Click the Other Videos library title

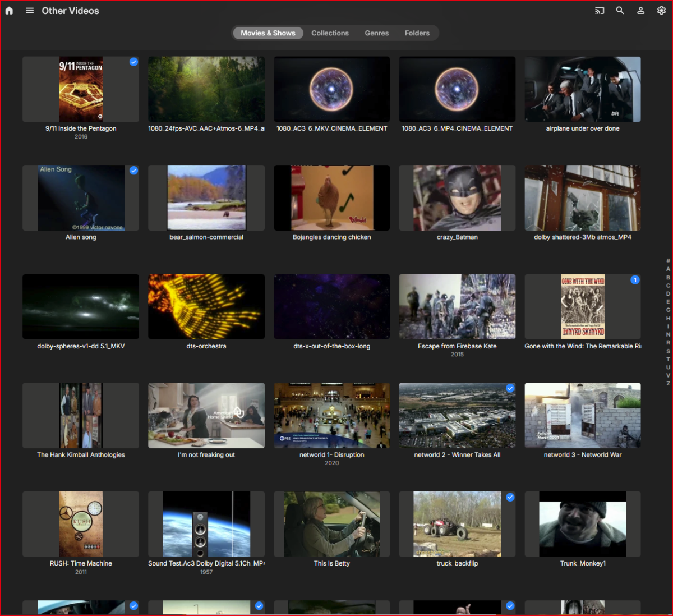70,11
